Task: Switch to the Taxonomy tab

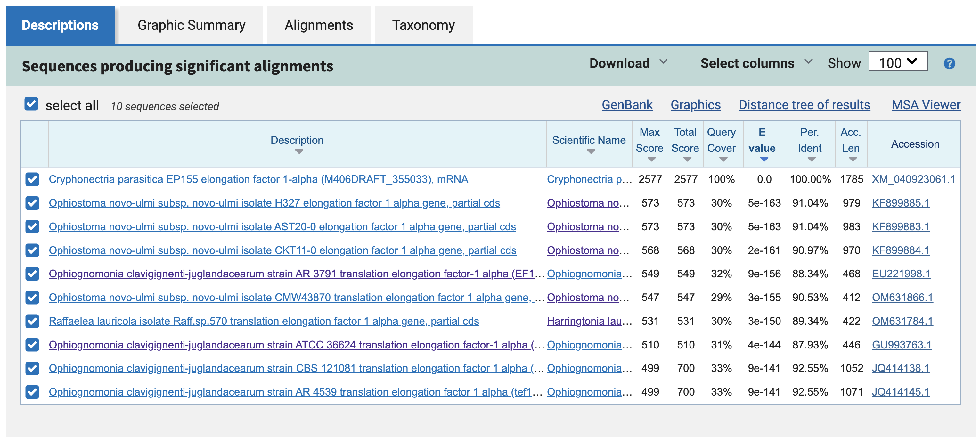Action: coord(423,25)
